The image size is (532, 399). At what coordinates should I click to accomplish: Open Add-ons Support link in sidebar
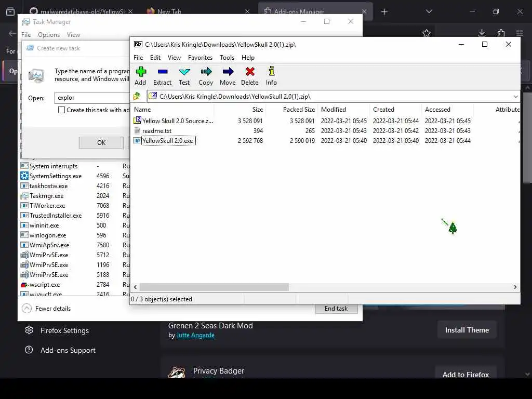[68, 350]
